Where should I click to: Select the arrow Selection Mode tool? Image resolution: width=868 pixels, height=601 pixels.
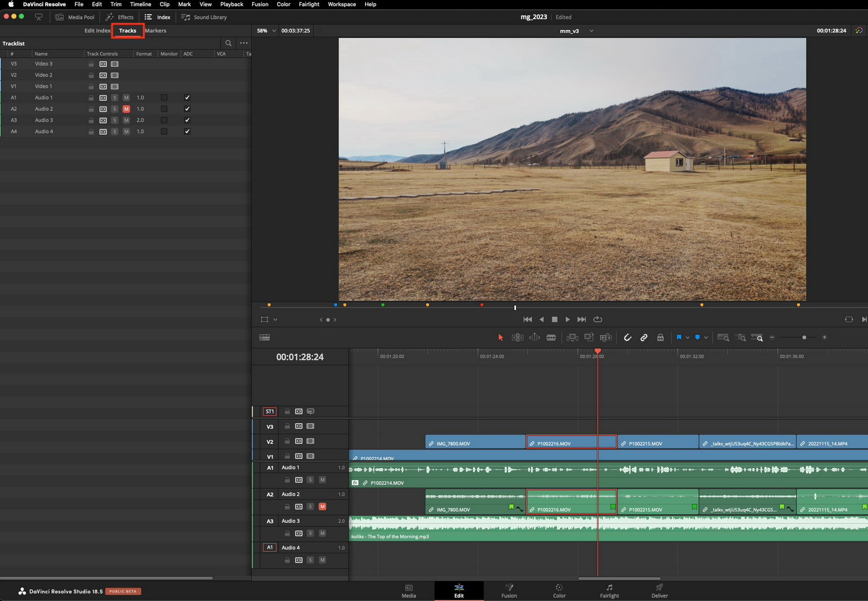[x=501, y=337]
